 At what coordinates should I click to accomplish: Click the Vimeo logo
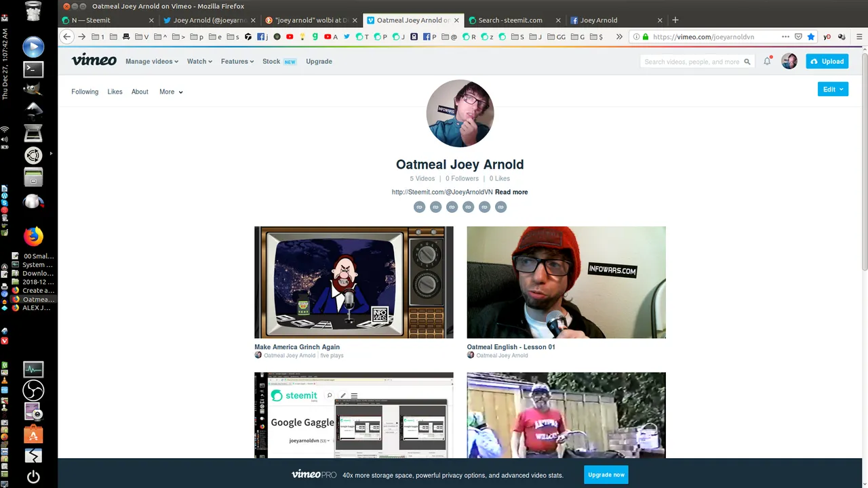pyautogui.click(x=94, y=60)
